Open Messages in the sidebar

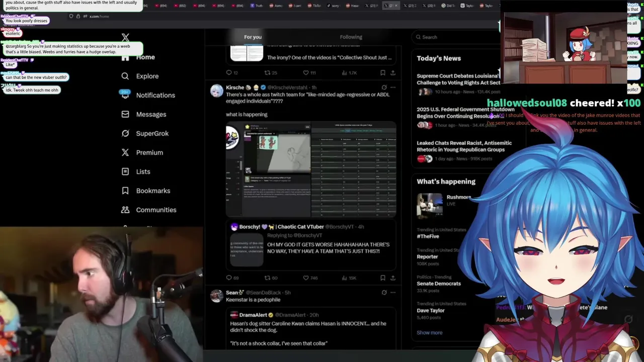point(151,115)
